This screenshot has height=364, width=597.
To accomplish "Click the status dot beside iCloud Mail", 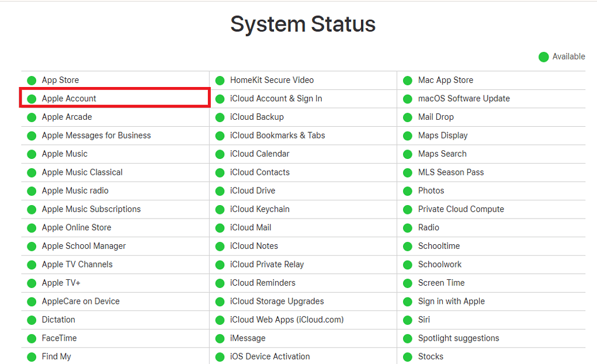I will [x=220, y=227].
